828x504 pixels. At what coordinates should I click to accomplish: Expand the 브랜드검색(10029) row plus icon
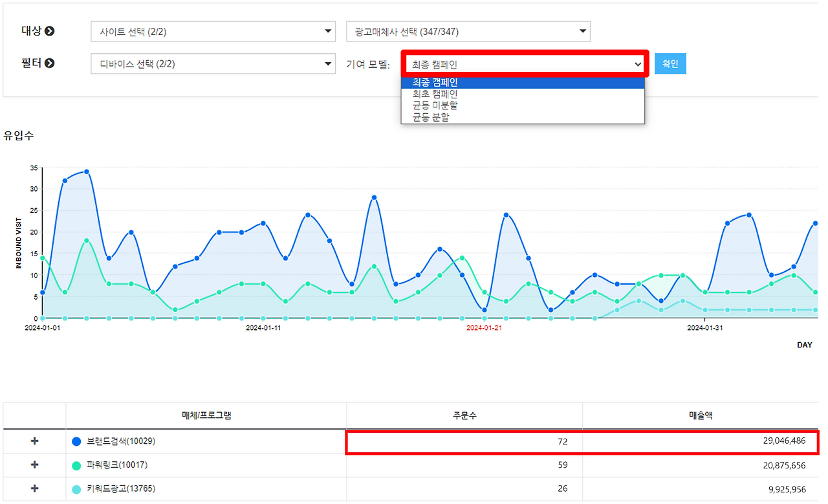(35, 441)
